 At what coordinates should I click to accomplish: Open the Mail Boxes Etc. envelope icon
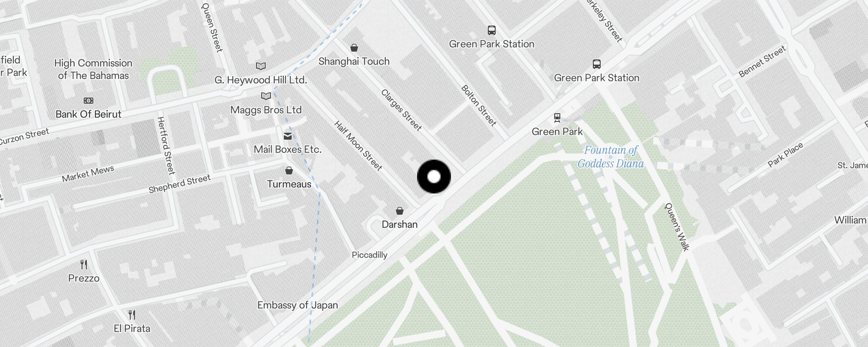pos(288,136)
